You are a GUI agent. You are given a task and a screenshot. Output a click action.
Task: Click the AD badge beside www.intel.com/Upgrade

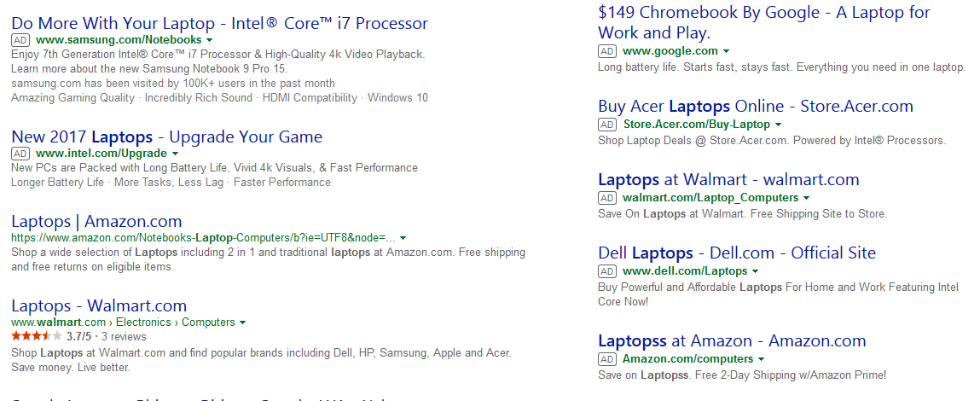[20, 154]
